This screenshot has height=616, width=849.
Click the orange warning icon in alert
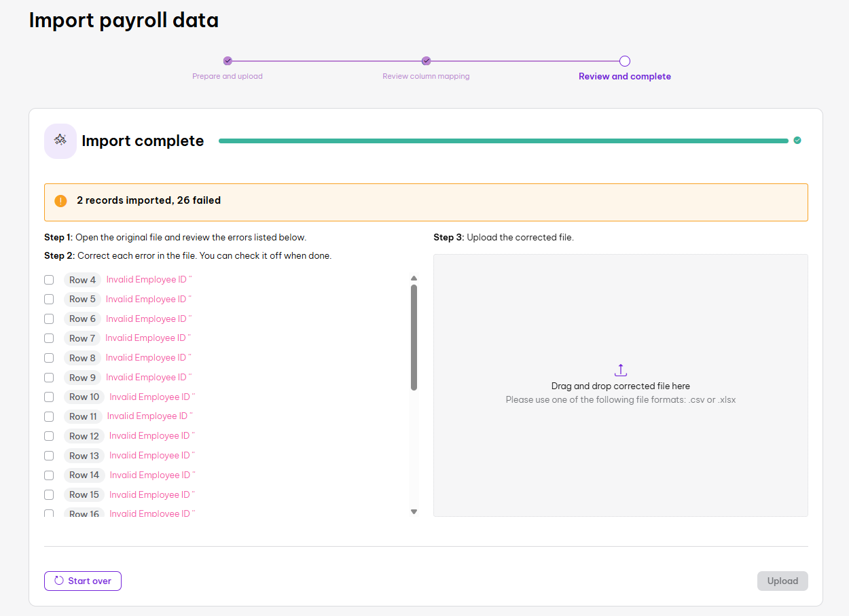pos(61,201)
